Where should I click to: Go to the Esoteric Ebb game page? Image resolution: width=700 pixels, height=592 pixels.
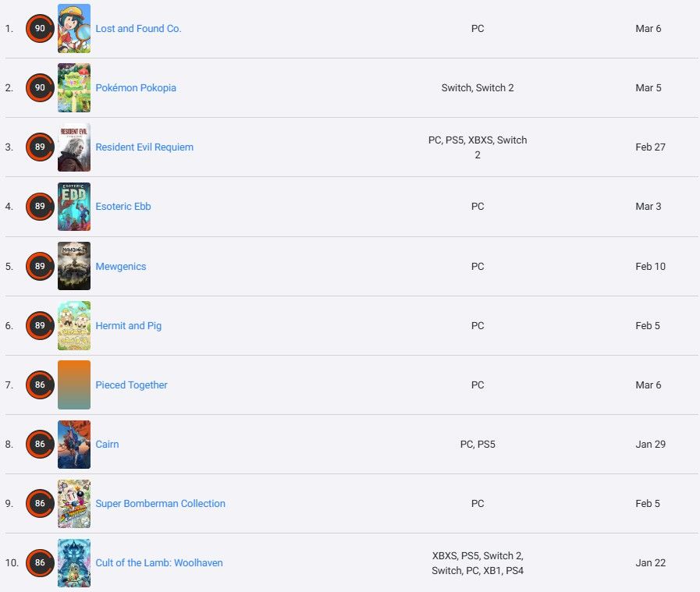click(123, 207)
